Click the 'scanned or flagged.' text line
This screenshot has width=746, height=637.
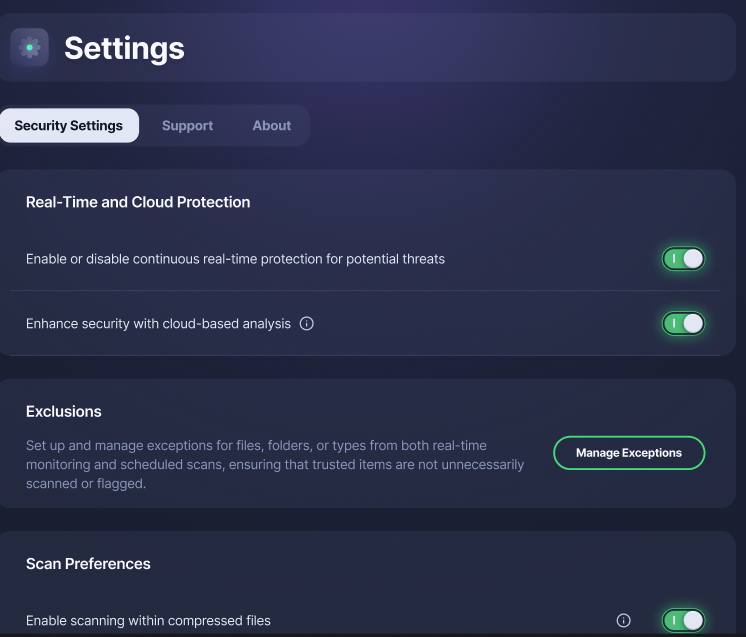86,483
